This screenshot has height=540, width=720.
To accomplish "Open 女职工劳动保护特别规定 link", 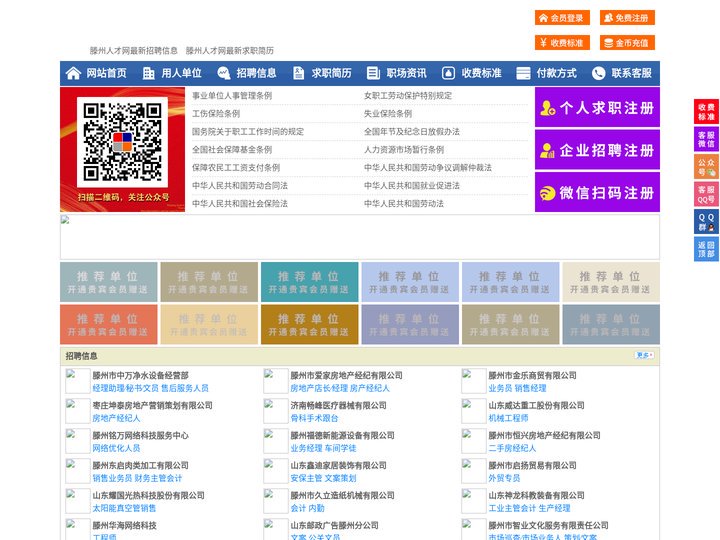I will click(408, 96).
